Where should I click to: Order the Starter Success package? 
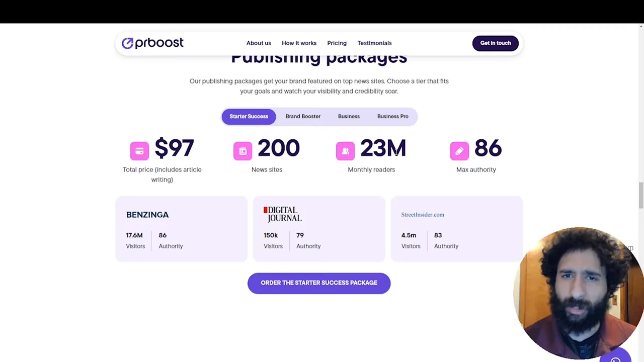click(319, 283)
